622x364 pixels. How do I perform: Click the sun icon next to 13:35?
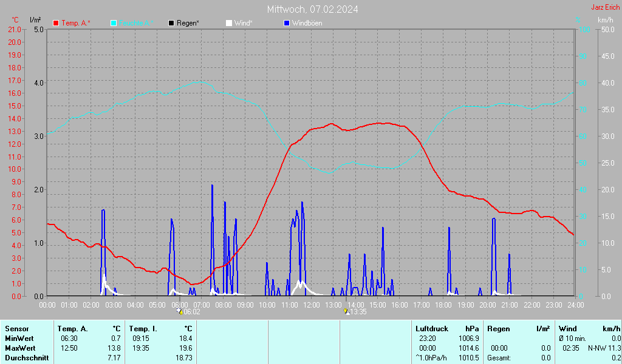(346, 311)
